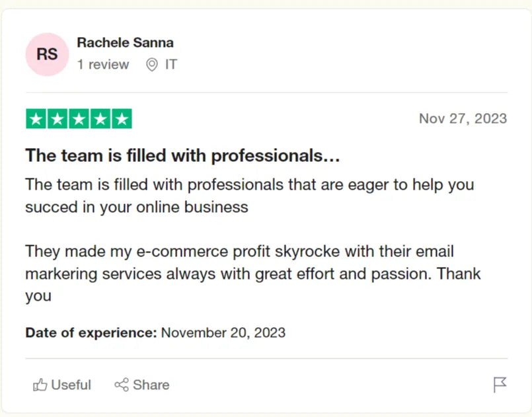
Task: Click the share network icon
Action: click(x=122, y=385)
